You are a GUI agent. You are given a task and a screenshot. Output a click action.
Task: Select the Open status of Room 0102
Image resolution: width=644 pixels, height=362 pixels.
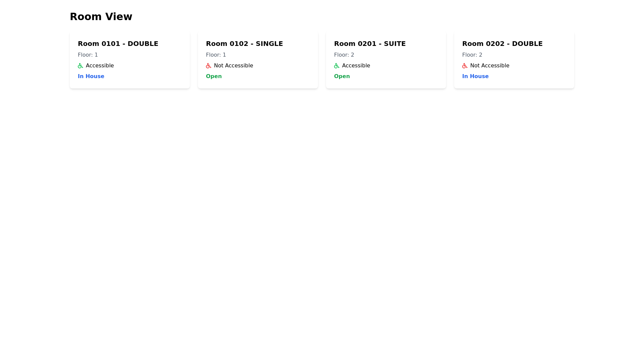click(x=214, y=76)
